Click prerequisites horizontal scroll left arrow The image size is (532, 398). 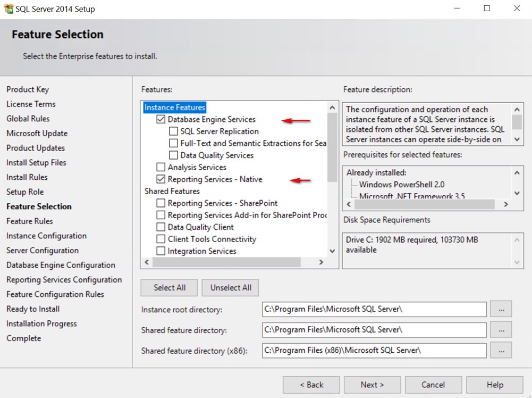[349, 204]
